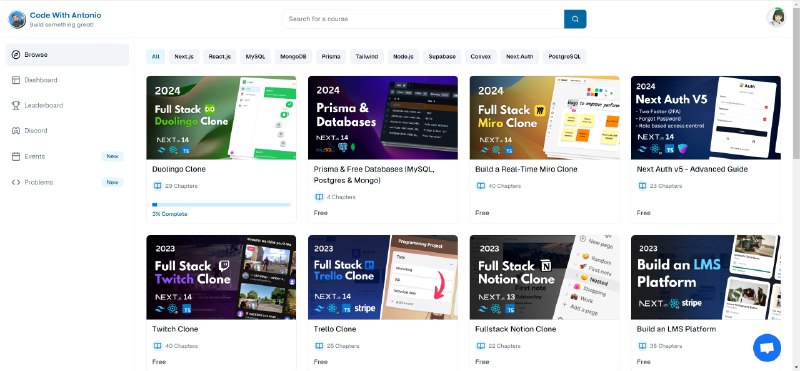Filter courses by Convex

coord(481,57)
